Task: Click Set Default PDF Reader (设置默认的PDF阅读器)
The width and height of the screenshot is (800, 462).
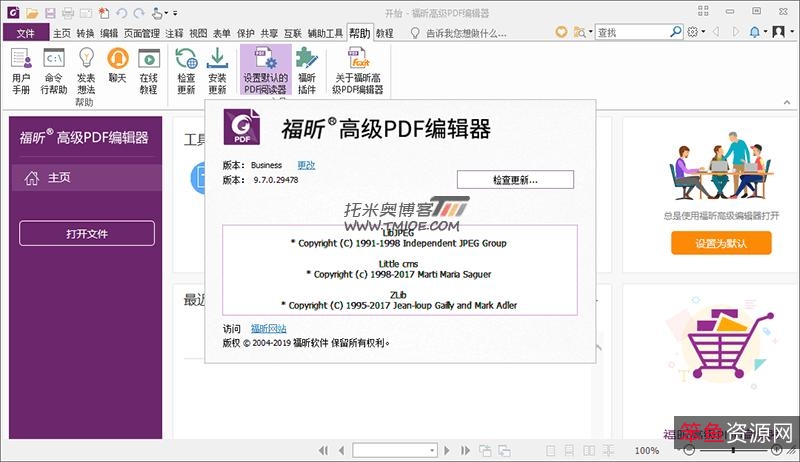Action: pyautogui.click(x=265, y=69)
